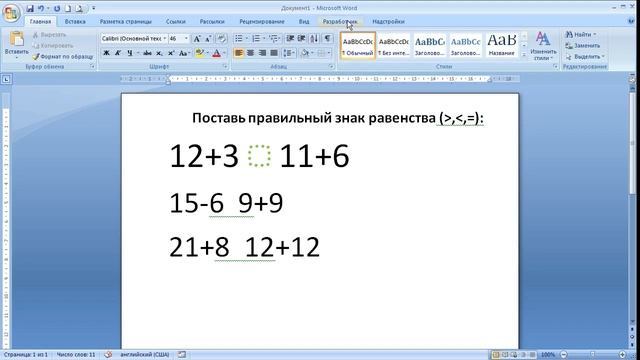Apply the Название style

pyautogui.click(x=501, y=46)
